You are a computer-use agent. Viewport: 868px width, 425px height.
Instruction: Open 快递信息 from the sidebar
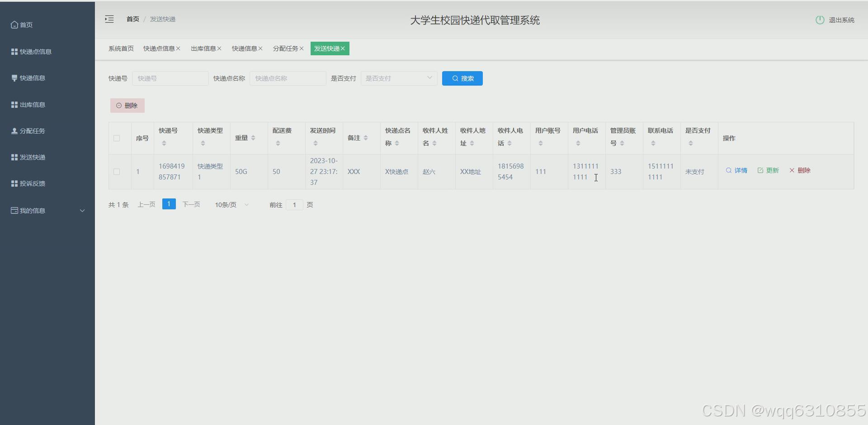pos(14,78)
